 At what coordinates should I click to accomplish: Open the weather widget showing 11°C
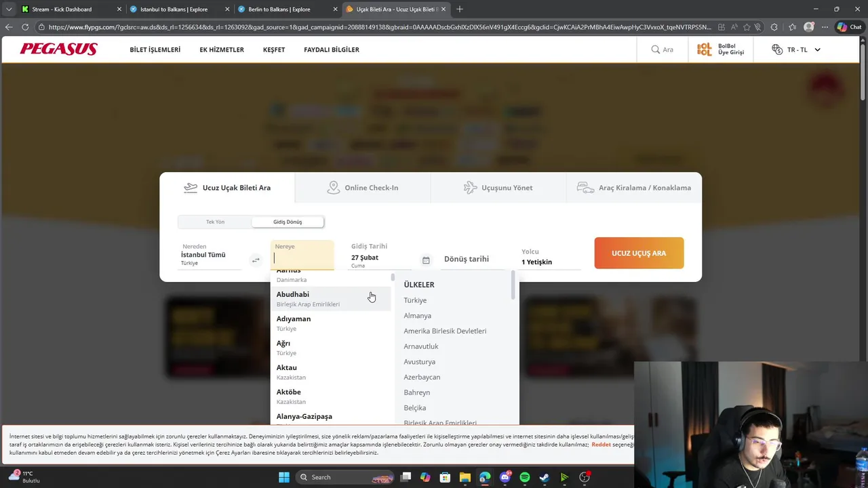coord(24,476)
